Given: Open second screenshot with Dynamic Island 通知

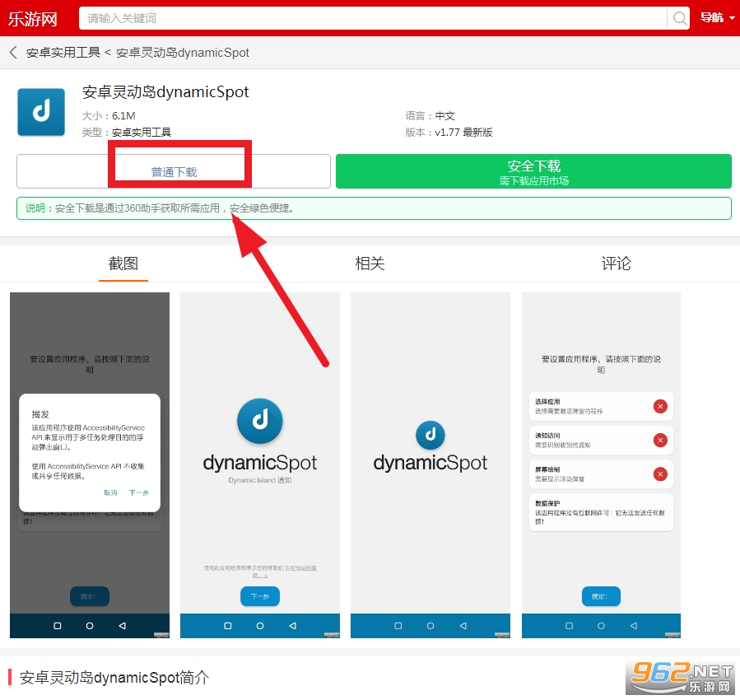Looking at the screenshot, I should coord(260,465).
